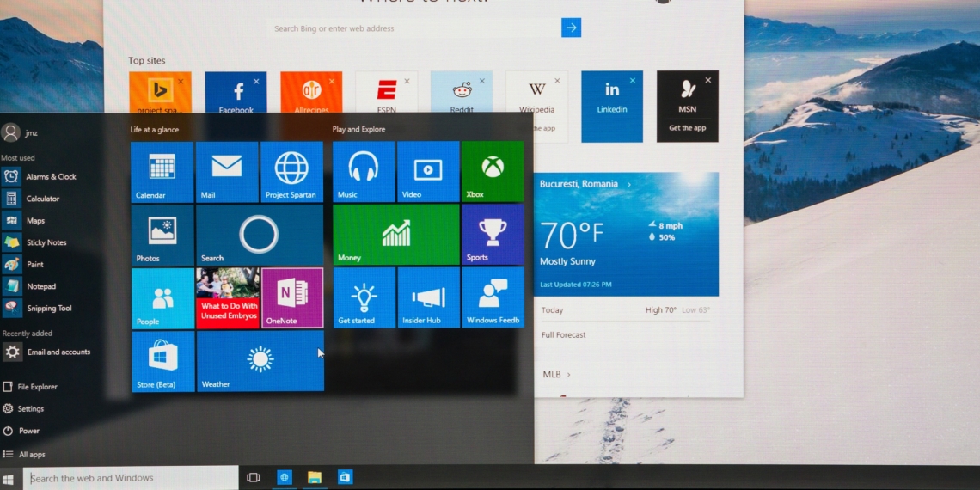Open the Mail tile
980x490 pixels.
227,172
